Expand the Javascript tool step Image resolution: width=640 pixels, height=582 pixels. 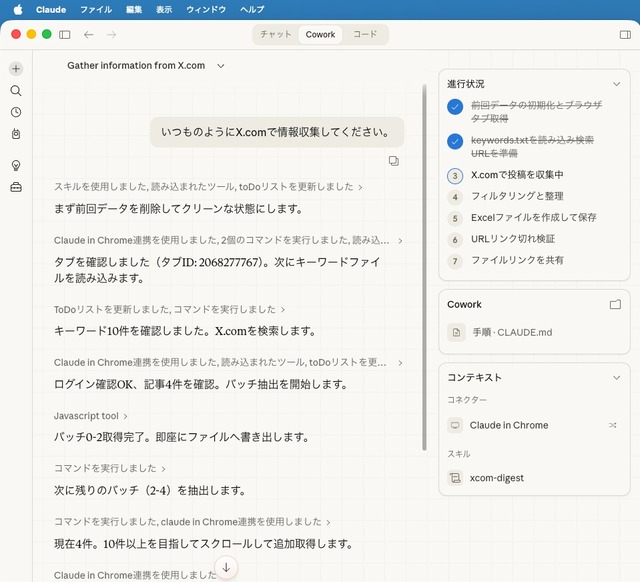(90, 416)
